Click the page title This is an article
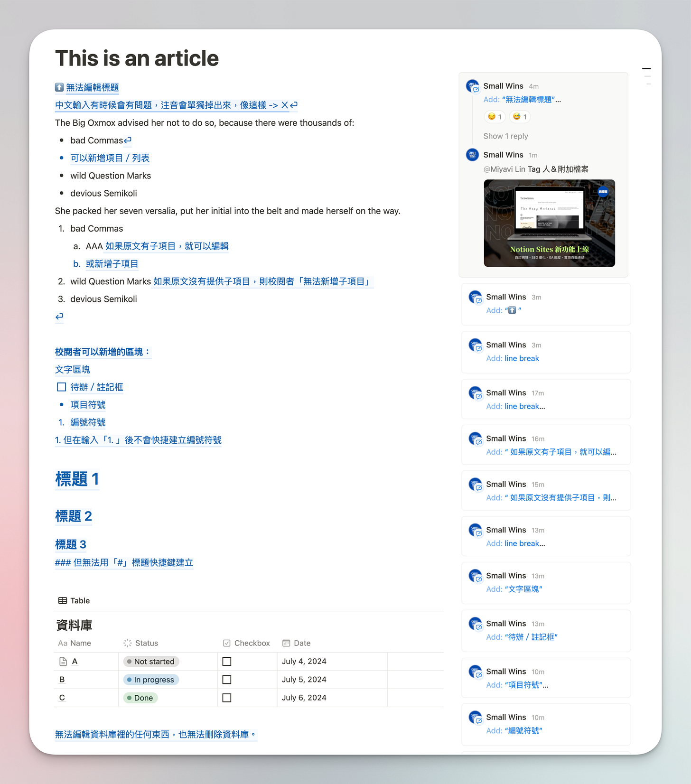Image resolution: width=691 pixels, height=784 pixels. (x=137, y=58)
